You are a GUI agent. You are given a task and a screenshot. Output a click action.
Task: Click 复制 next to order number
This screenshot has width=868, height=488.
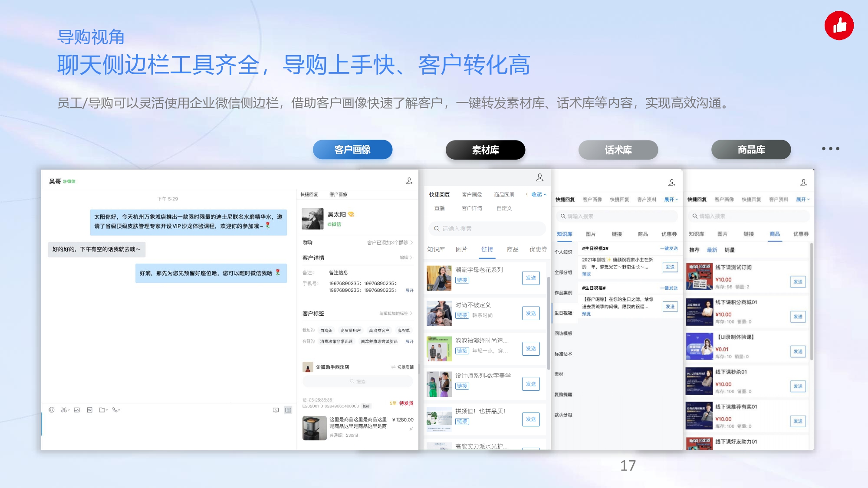click(366, 406)
